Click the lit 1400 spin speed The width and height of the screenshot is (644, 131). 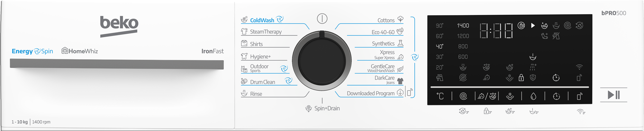(x=463, y=25)
